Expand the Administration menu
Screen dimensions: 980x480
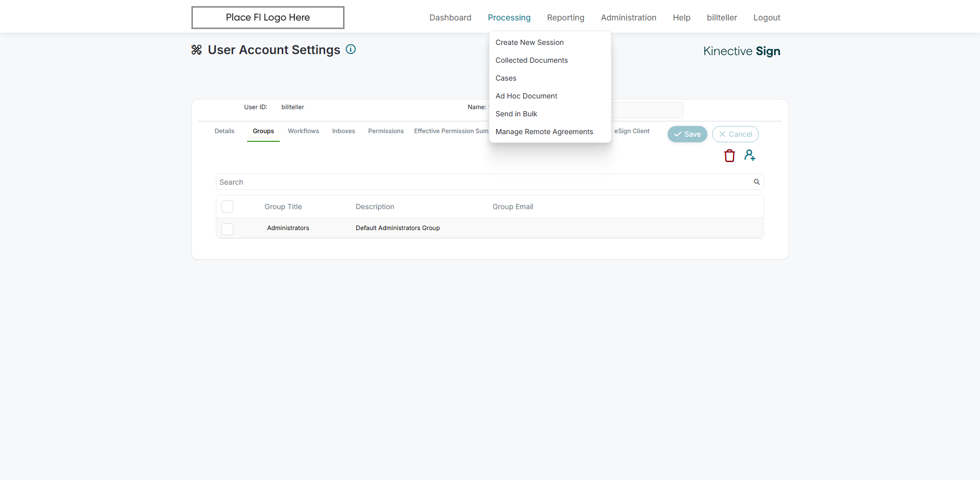click(628, 17)
